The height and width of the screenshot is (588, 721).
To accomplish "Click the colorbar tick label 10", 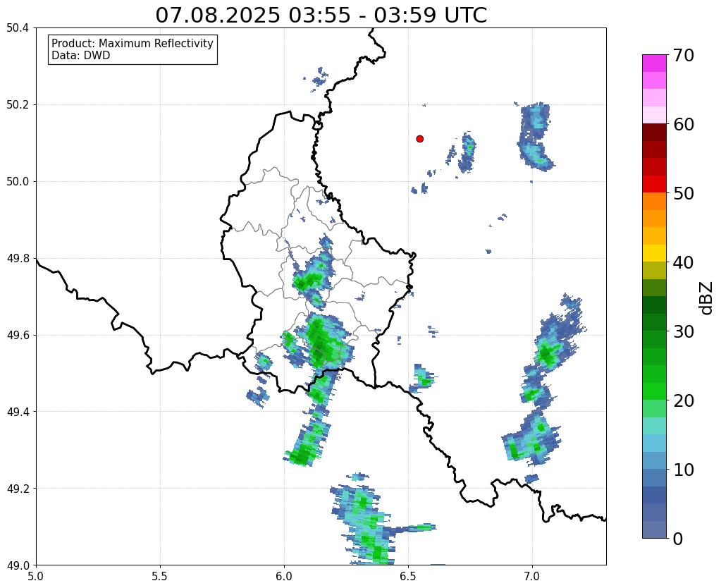I will coord(684,470).
